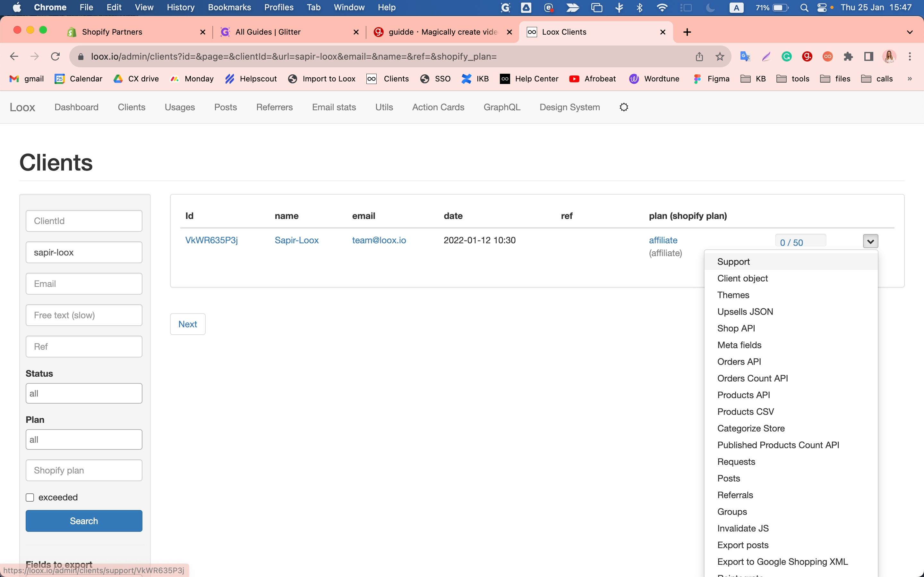The image size is (924, 577).
Task: Open the Plan filter dropdown
Action: 84,439
